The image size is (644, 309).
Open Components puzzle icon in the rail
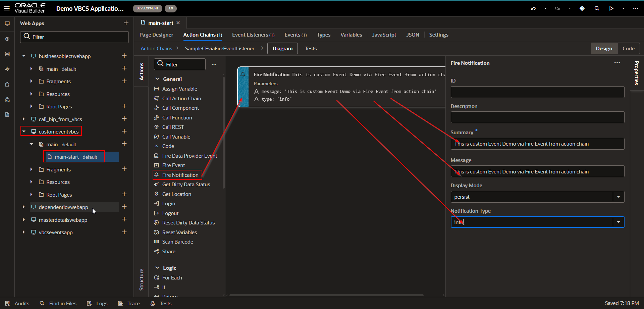point(7,84)
